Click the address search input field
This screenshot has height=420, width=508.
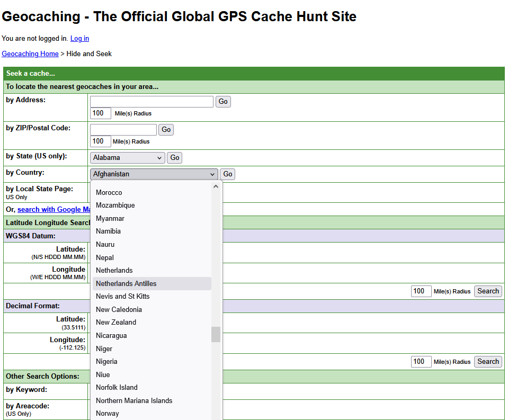(x=151, y=102)
